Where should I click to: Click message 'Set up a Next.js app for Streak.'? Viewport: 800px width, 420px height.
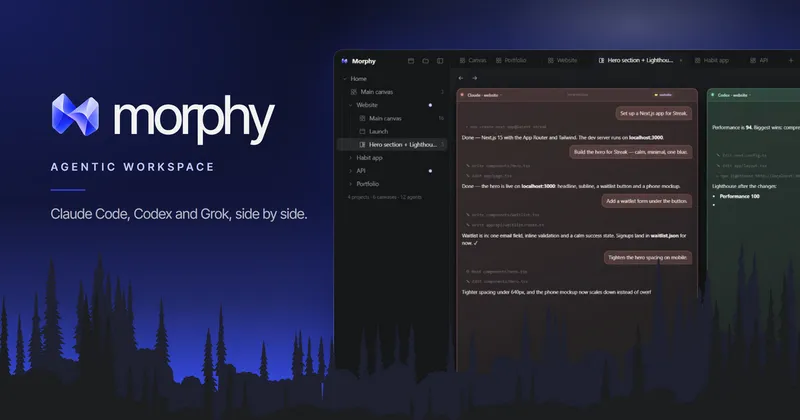click(x=654, y=113)
